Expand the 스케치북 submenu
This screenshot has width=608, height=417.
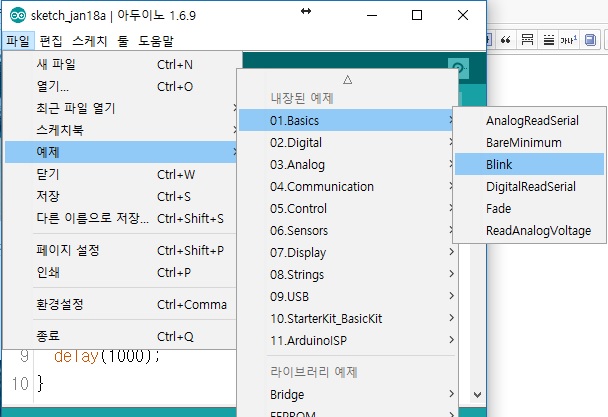click(x=121, y=130)
